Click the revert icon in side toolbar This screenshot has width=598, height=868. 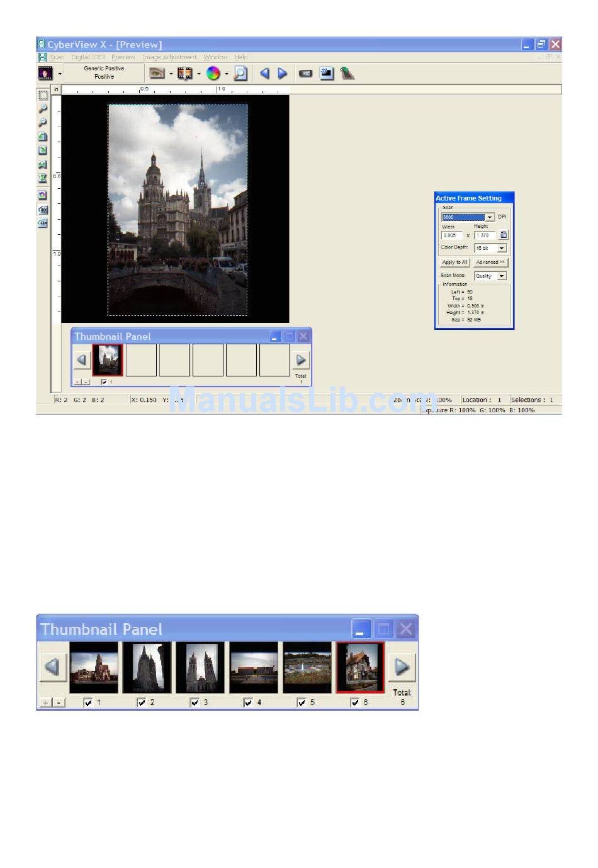[x=43, y=195]
